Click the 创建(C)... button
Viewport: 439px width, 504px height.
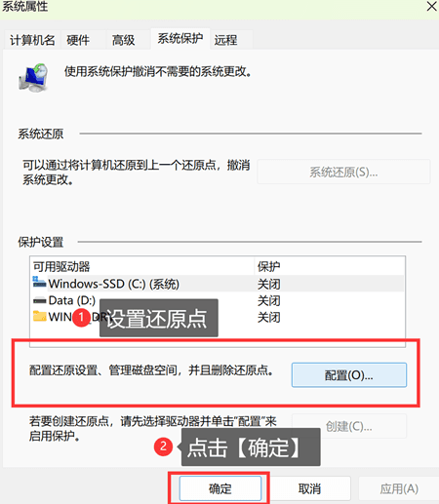pos(349,426)
